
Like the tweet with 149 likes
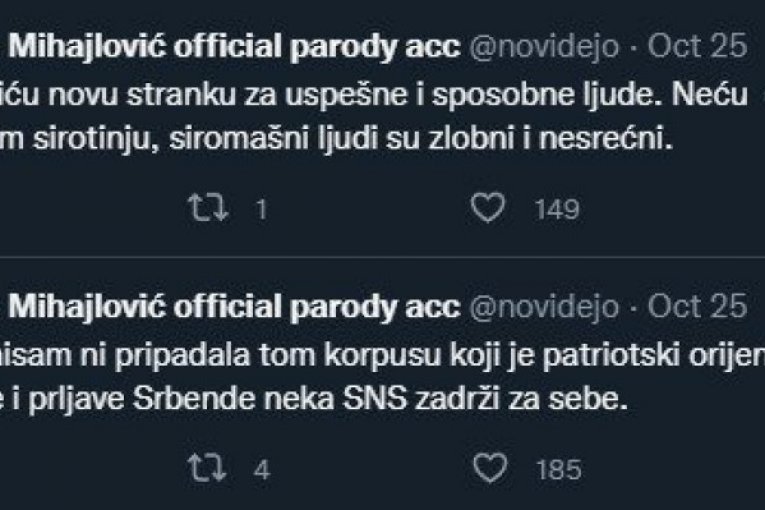(x=487, y=208)
